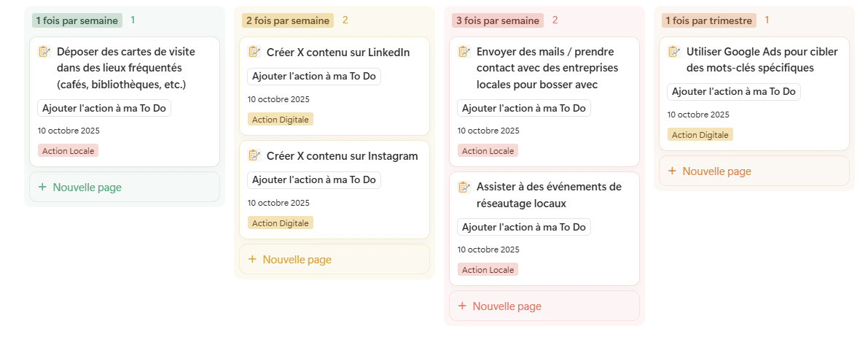
Task: Click the page icon beside 'Utiliser Google Ads' card
Action: tap(674, 51)
